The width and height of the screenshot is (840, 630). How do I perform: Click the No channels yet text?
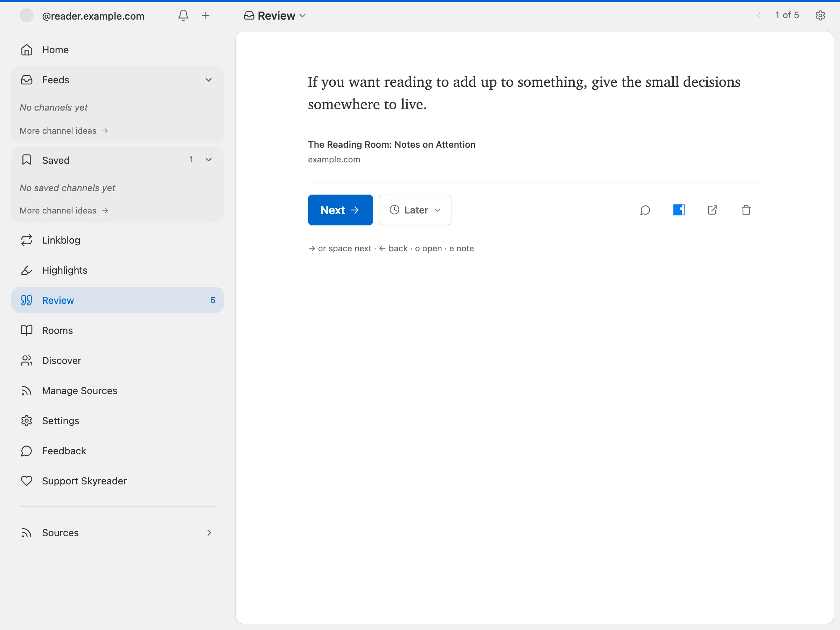pos(54,107)
